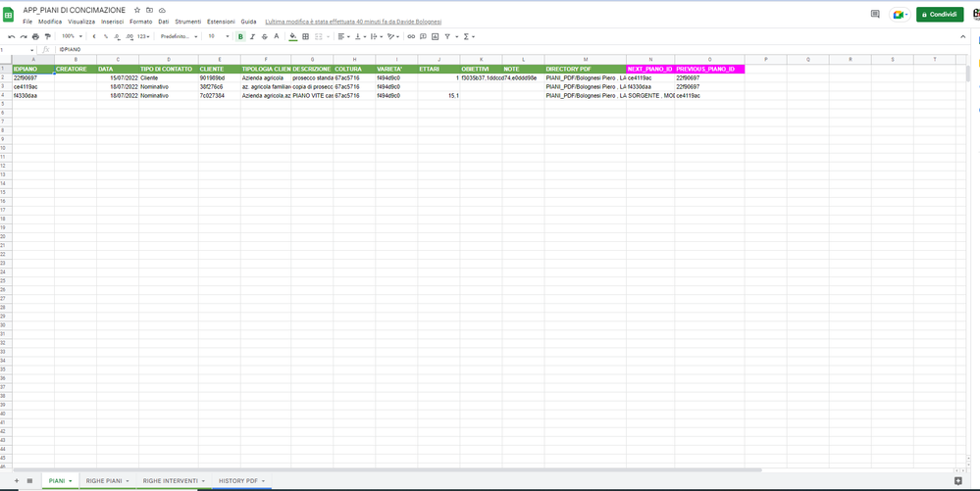
Task: Add a new sheet with plus
Action: (17, 481)
